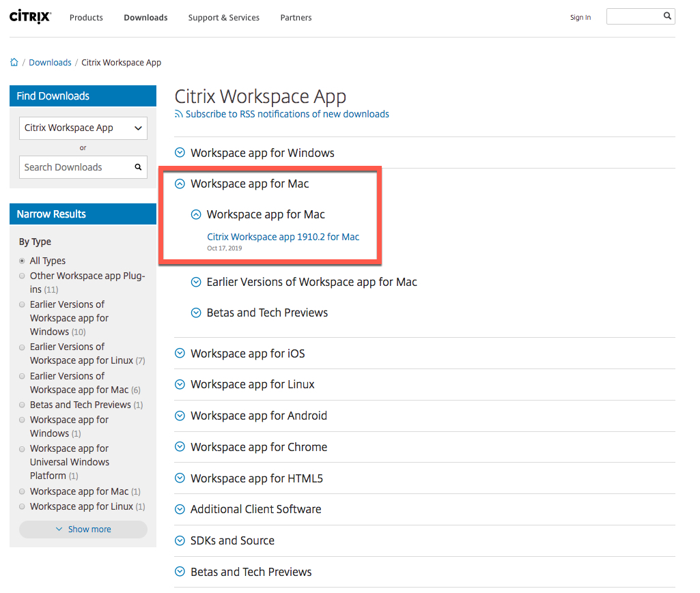Download Citrix Workspace app 1910.2 for Mac
The image size is (700, 593).
[x=283, y=237]
